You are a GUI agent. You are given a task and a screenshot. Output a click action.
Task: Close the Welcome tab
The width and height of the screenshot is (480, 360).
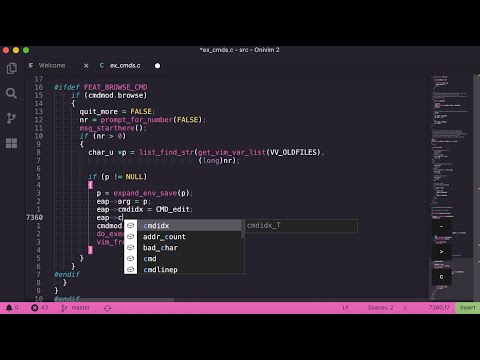pyautogui.click(x=86, y=66)
